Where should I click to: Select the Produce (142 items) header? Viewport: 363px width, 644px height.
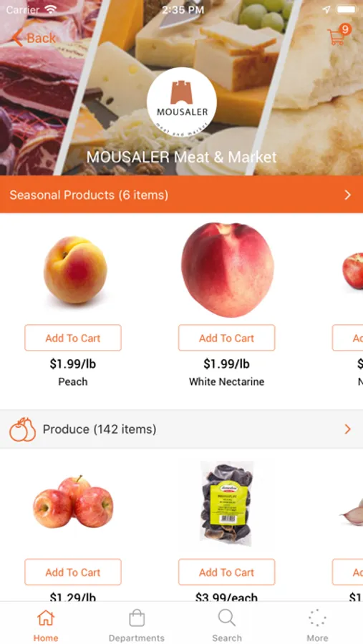[100, 429]
